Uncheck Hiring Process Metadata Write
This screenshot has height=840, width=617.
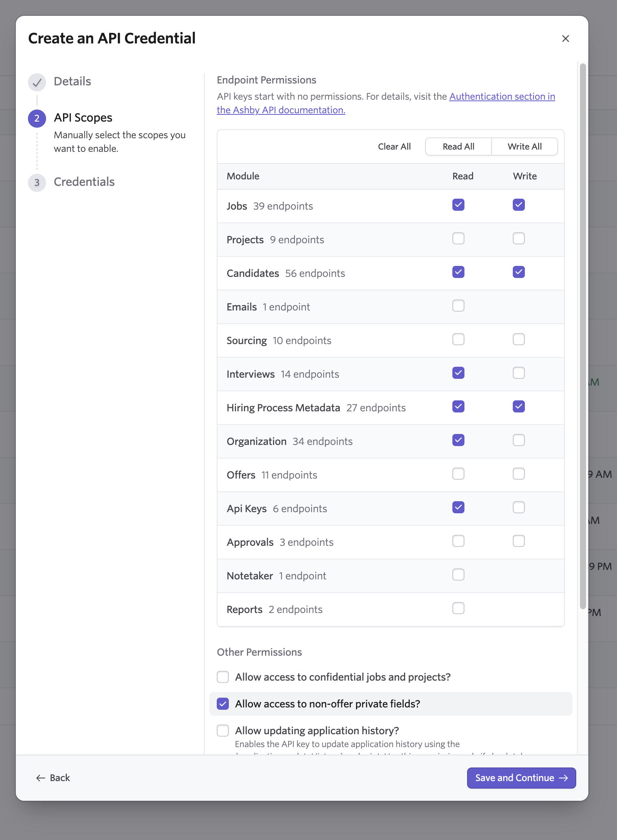click(x=518, y=406)
